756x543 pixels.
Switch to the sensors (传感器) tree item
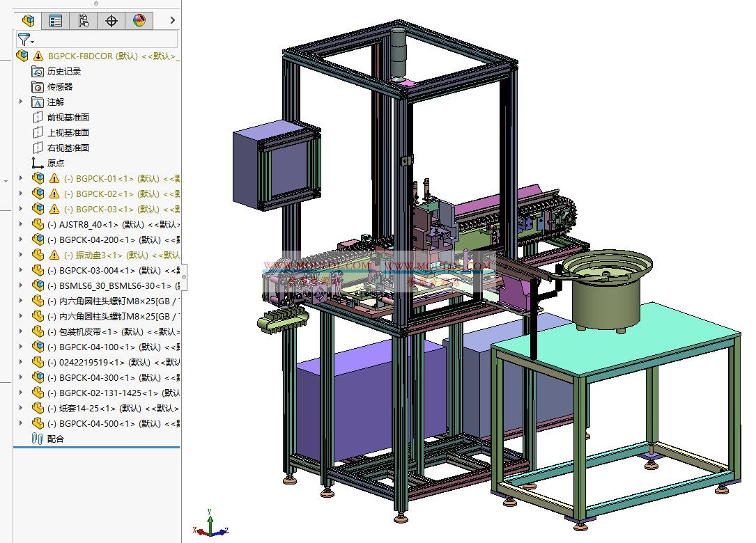click(59, 86)
